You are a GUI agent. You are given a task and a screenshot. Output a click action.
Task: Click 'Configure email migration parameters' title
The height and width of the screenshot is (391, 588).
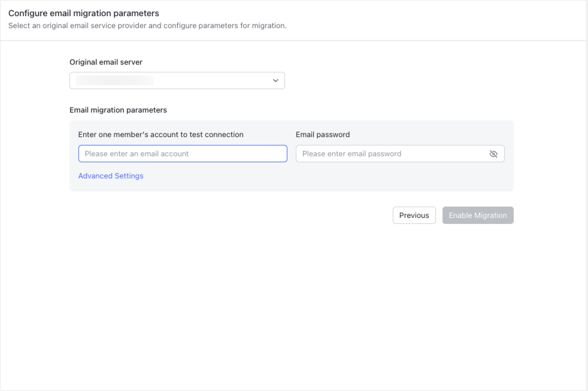coord(84,13)
